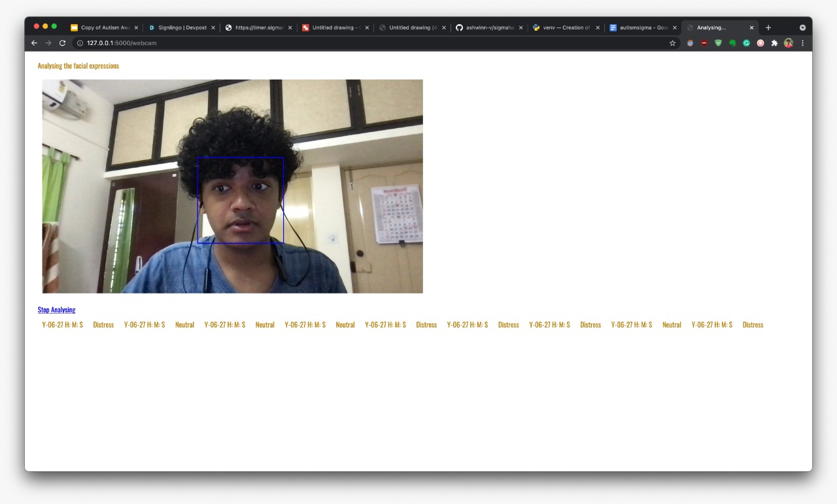Expand the tab search dropdown arrow

(x=802, y=27)
